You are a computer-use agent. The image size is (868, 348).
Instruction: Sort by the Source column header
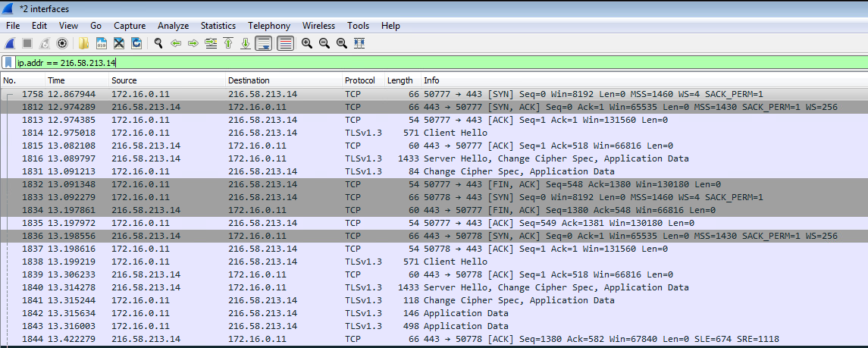(x=168, y=81)
